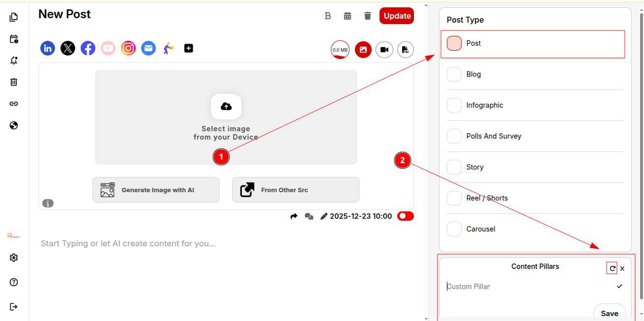Viewport: 644px width, 321px height.
Task: Select the Instagram channel icon
Action: [128, 48]
